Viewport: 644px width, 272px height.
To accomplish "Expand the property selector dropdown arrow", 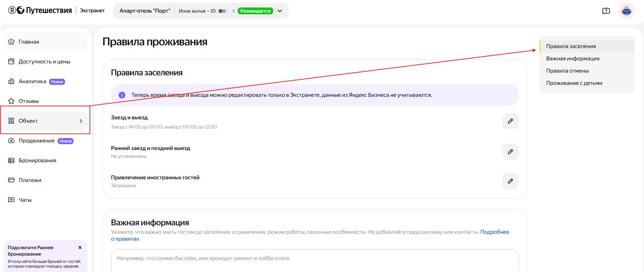I will pyautogui.click(x=280, y=11).
